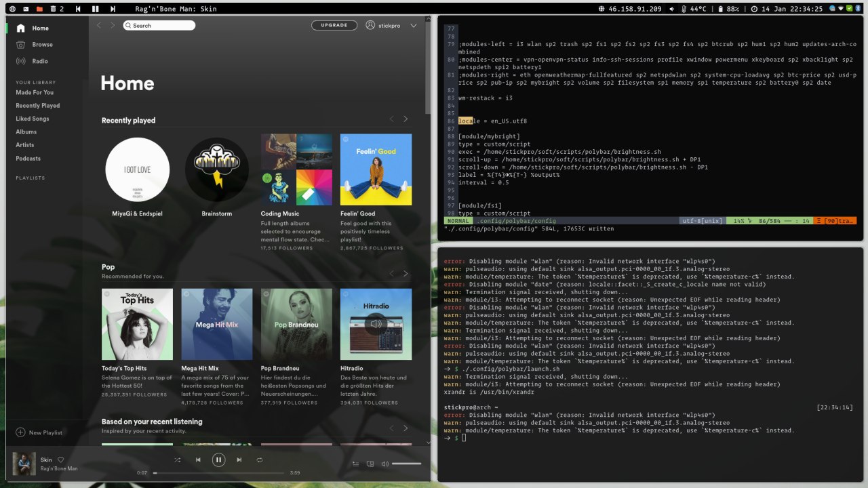The height and width of the screenshot is (488, 868).
Task: Click polybar previous track button
Action: [78, 9]
